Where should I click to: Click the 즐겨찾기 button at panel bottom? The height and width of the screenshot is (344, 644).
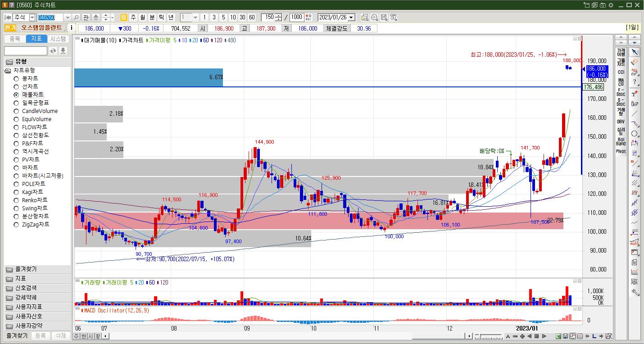(17, 336)
